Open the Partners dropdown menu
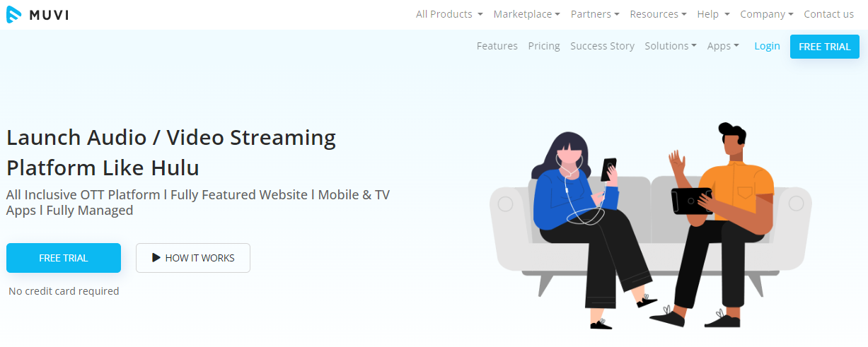868x347 pixels. point(595,14)
